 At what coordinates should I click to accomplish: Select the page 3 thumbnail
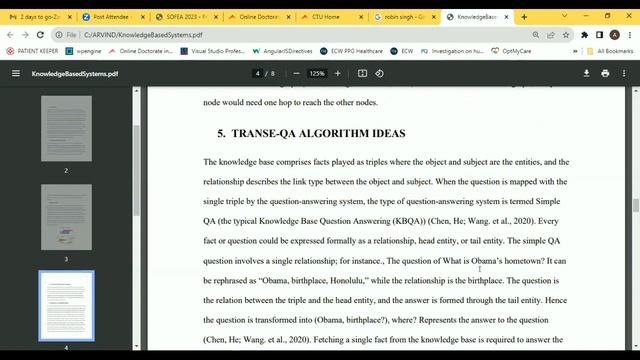coord(67,217)
